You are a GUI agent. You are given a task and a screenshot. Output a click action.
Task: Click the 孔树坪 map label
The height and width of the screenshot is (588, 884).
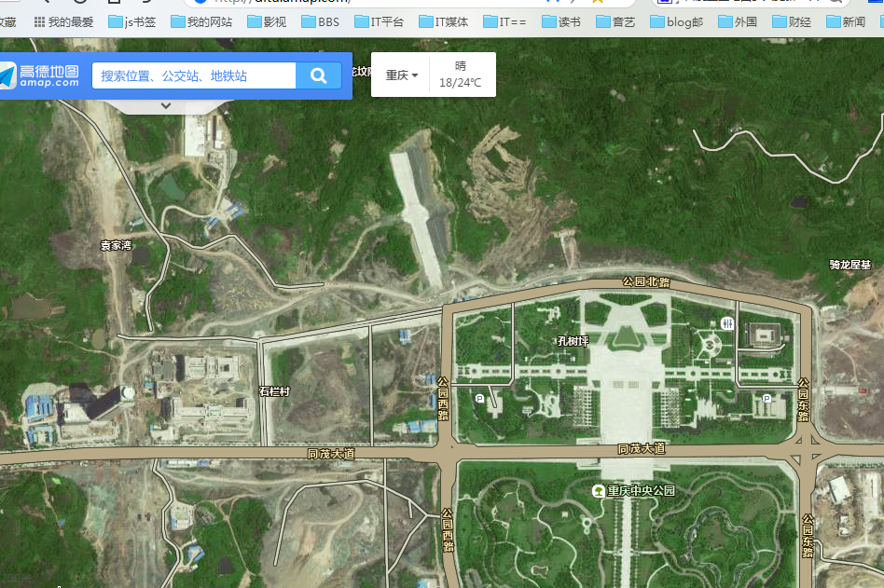(x=573, y=341)
